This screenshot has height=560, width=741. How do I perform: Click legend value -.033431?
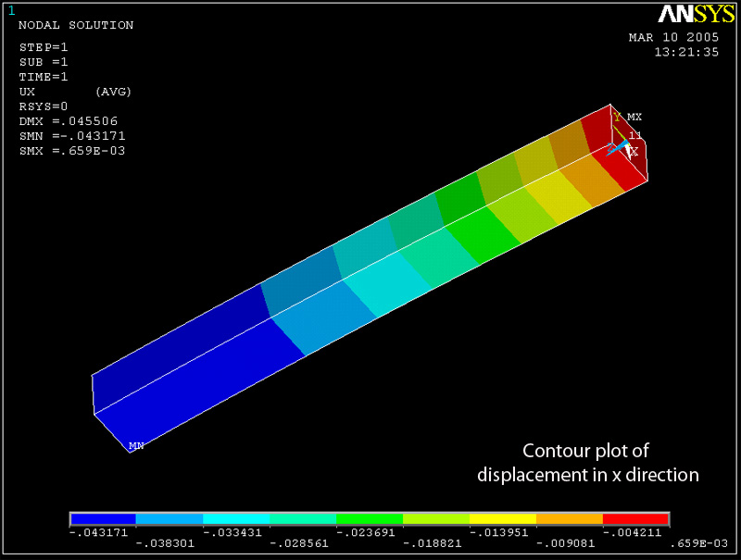pos(232,532)
